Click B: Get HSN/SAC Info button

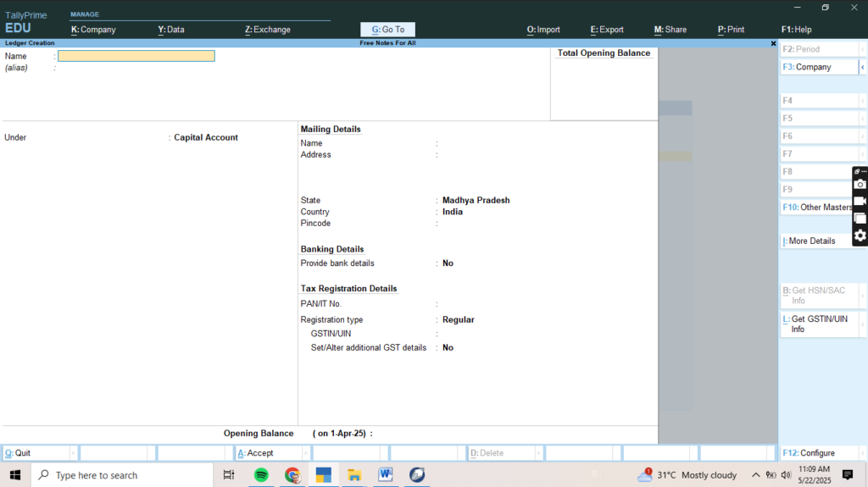(820, 296)
